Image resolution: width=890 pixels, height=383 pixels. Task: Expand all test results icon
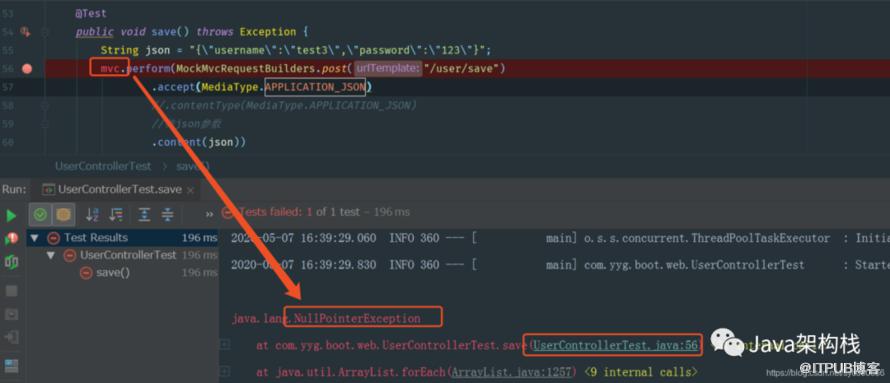pos(145,214)
